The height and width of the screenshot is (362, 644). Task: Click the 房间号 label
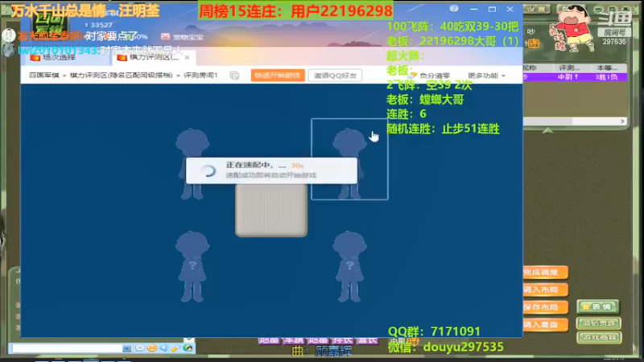click(x=614, y=32)
